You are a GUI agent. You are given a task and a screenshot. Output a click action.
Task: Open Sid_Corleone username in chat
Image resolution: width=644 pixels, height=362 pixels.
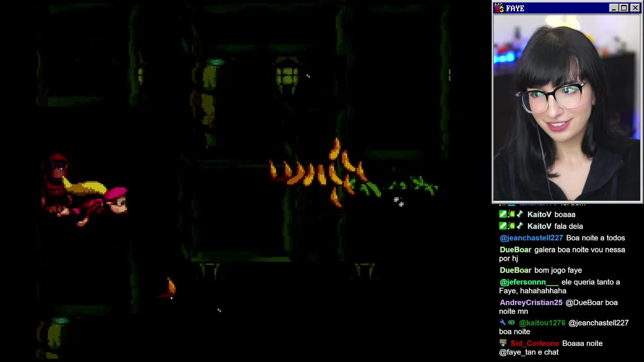(x=534, y=343)
